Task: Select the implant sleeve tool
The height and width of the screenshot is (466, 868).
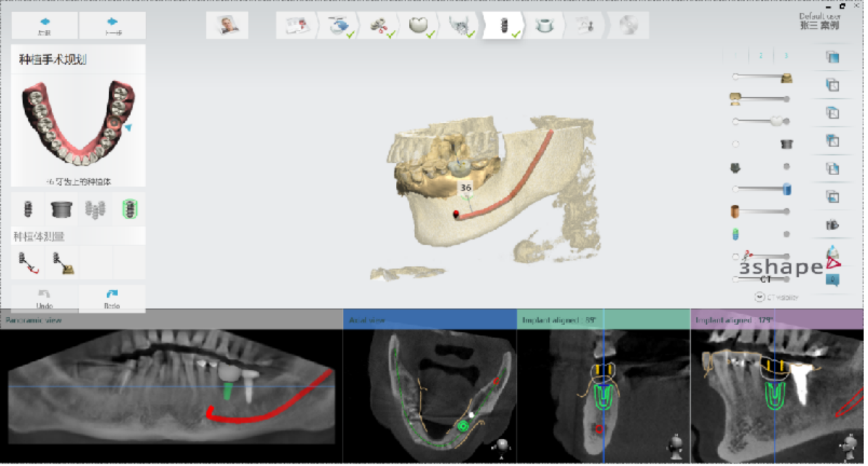Action: click(x=62, y=210)
